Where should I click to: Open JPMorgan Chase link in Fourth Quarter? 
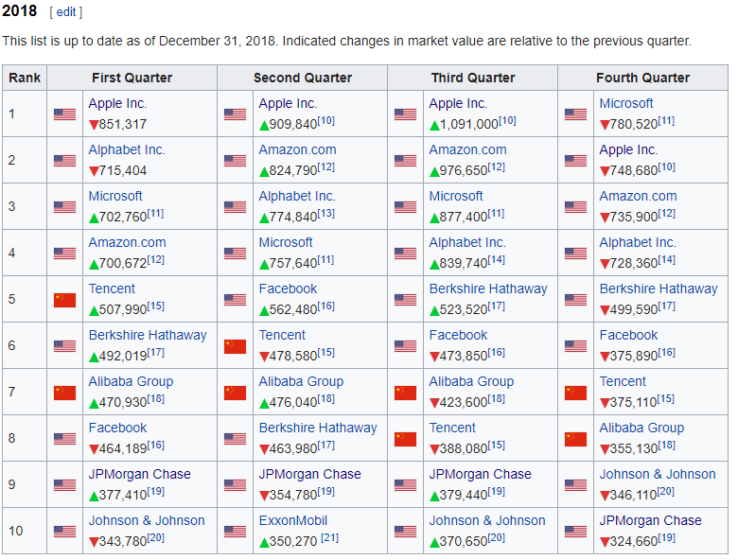pos(650,521)
